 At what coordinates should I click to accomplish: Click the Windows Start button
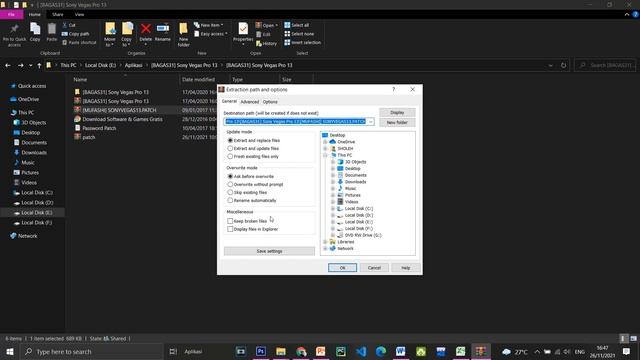(9, 351)
